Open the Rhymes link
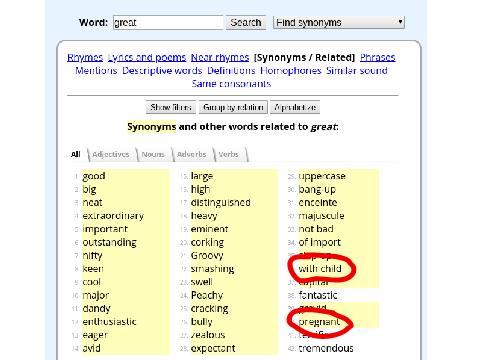480x360 pixels. pyautogui.click(x=85, y=58)
